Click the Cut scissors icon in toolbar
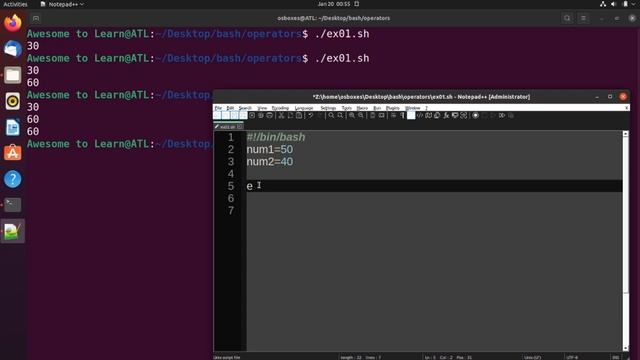The height and width of the screenshot is (360, 640). click(281, 116)
